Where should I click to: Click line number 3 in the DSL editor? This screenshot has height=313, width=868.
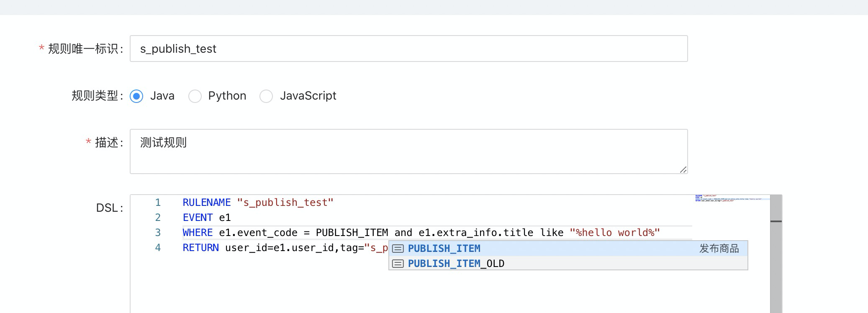click(x=158, y=233)
